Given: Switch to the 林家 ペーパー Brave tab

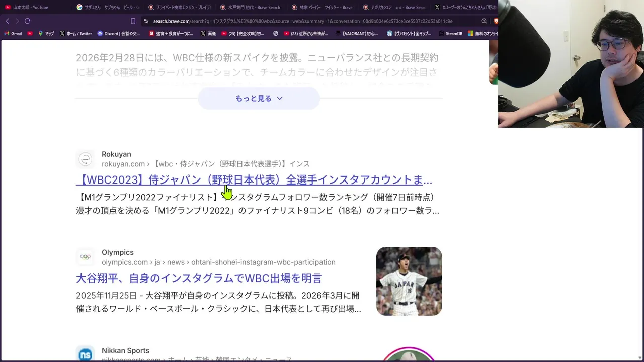Looking at the screenshot, I should 323,7.
